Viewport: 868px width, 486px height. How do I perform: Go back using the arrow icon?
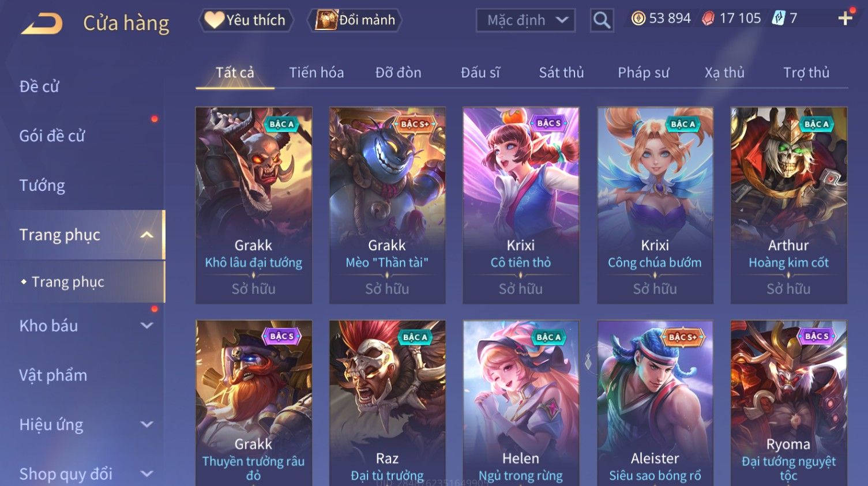(42, 23)
